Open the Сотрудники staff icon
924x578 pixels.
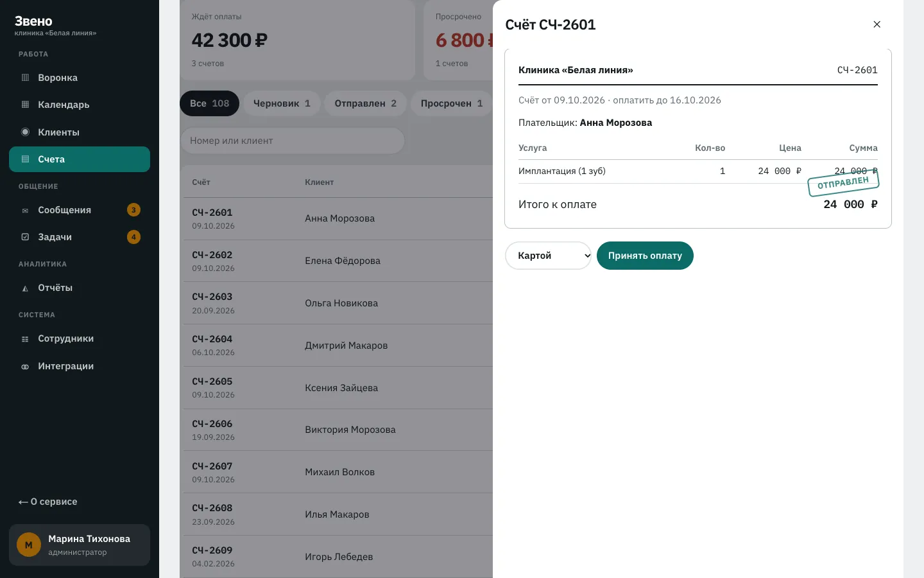pyautogui.click(x=25, y=338)
